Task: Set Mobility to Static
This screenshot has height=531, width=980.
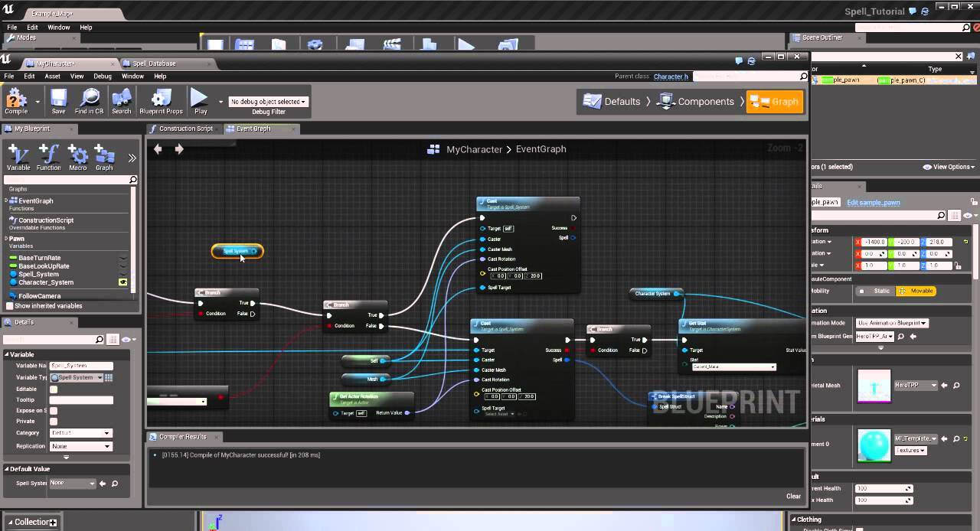Action: 876,291
